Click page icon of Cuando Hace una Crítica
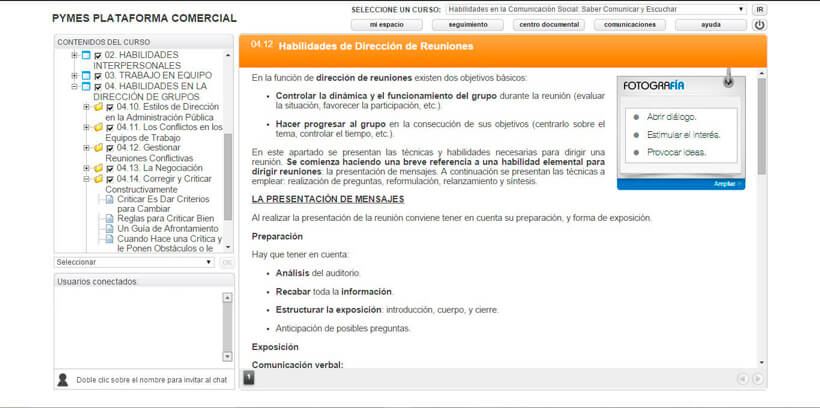This screenshot has height=408, width=820. (109, 239)
